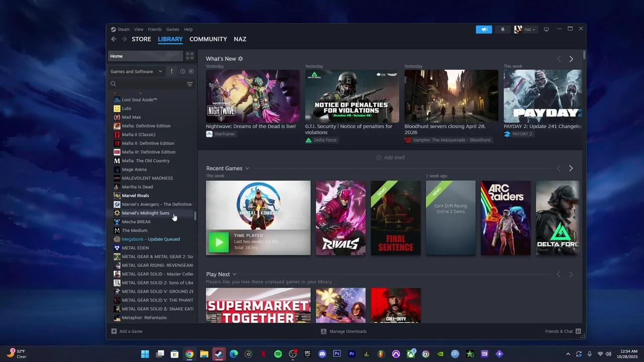Show next Recent Games arrow
Image resolution: width=644 pixels, height=362 pixels.
point(571,168)
